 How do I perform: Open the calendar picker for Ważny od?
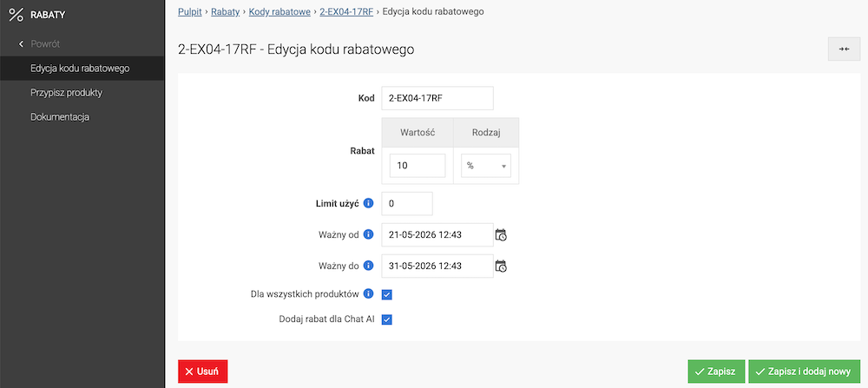(x=501, y=234)
